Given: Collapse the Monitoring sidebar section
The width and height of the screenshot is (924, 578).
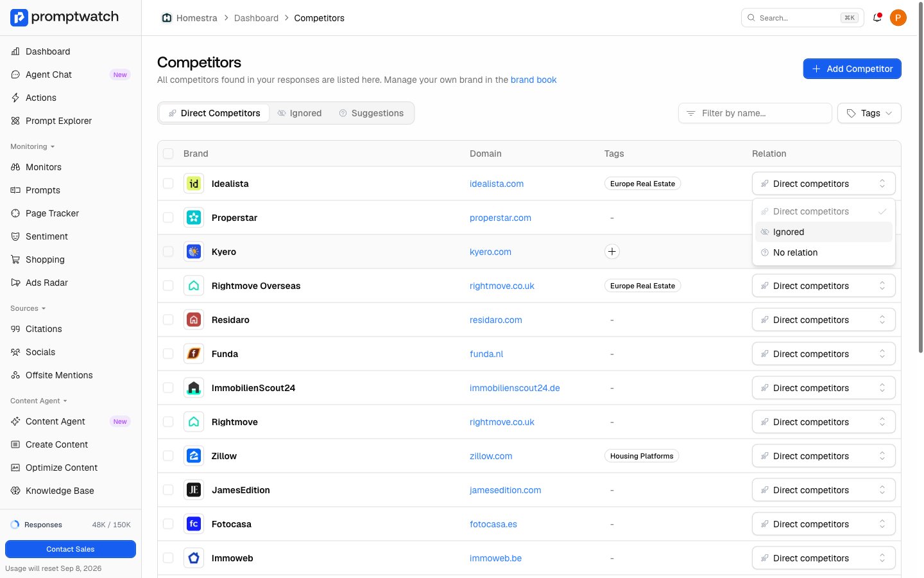Looking at the screenshot, I should [32, 146].
